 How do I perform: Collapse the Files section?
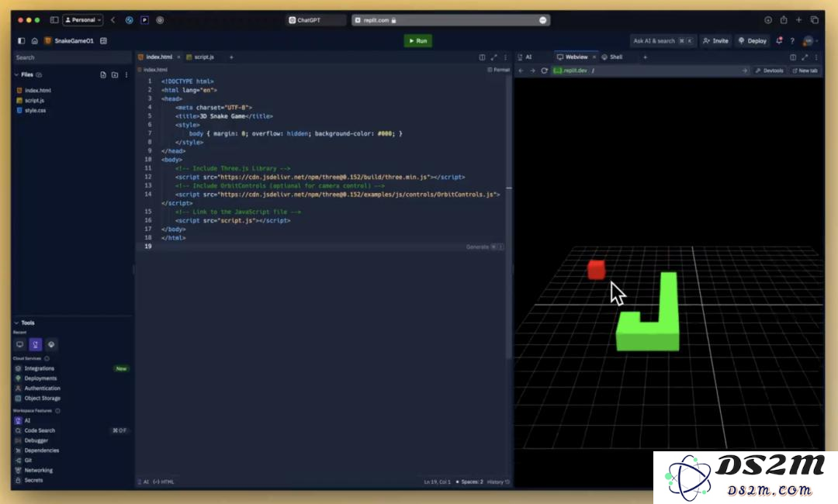pos(16,74)
